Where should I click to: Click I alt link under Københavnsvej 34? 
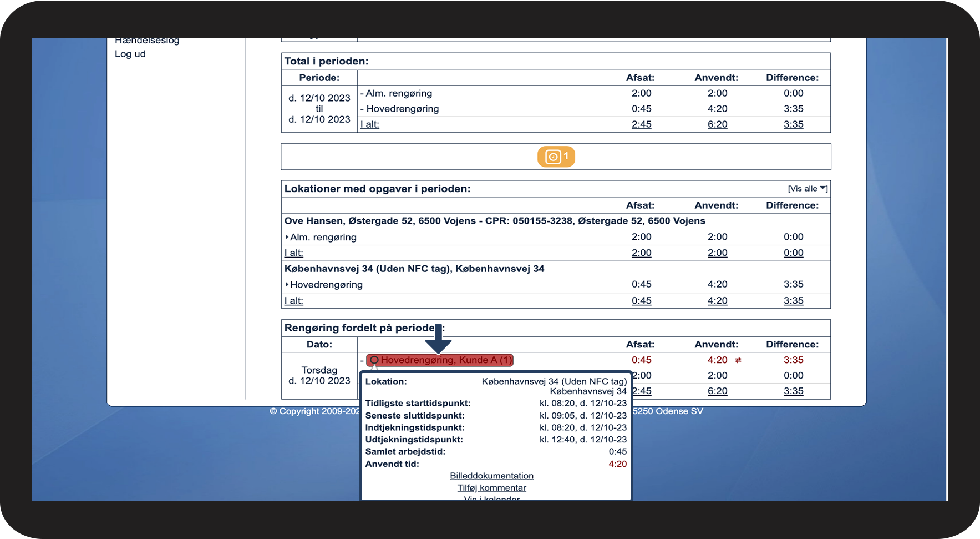(294, 300)
